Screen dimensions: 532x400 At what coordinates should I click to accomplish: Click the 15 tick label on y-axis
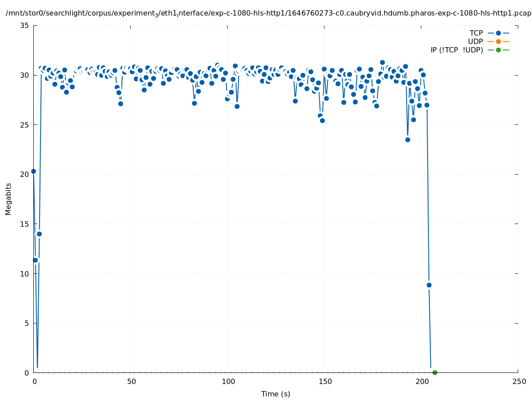pos(24,224)
